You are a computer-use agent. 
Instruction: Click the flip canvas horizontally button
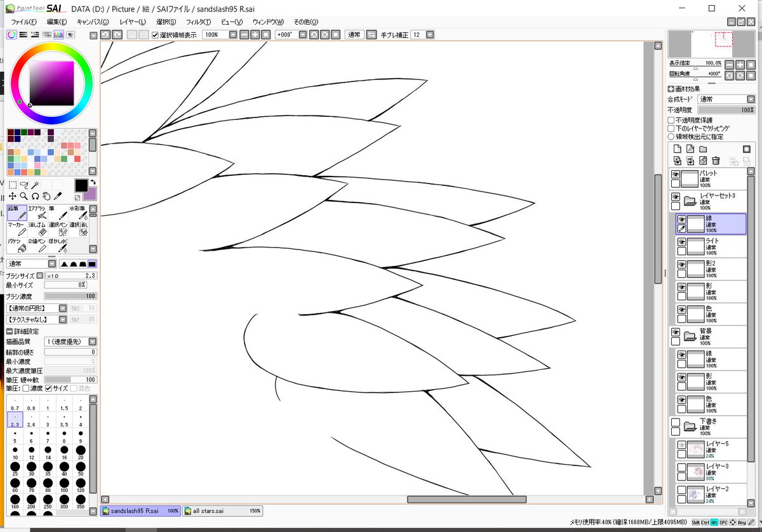pos(371,35)
